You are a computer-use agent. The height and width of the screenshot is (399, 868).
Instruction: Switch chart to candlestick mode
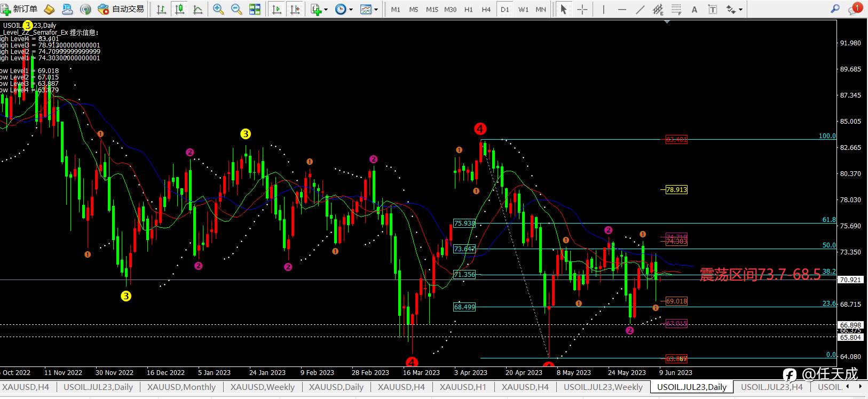pyautogui.click(x=179, y=9)
